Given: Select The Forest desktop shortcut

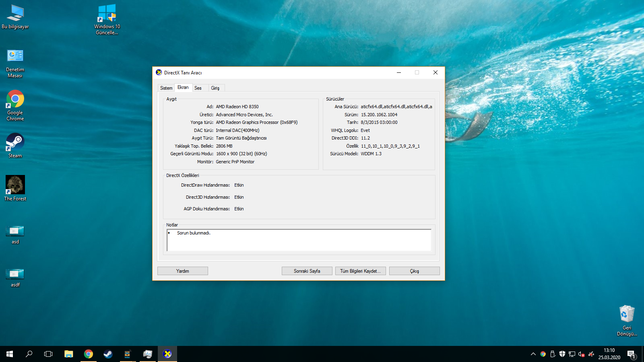Looking at the screenshot, I should click(x=15, y=188).
